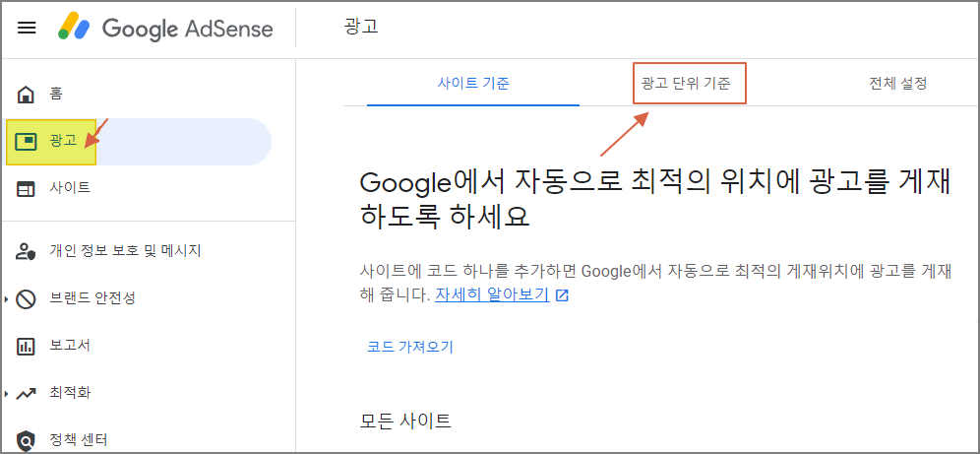Click the 광고 ads icon in sidebar

click(x=26, y=142)
